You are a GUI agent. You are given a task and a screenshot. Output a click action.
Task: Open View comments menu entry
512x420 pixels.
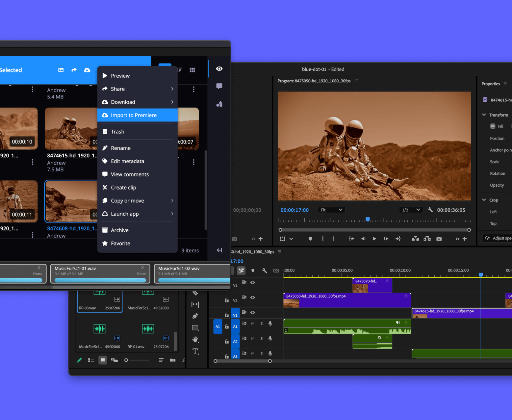pos(137,174)
